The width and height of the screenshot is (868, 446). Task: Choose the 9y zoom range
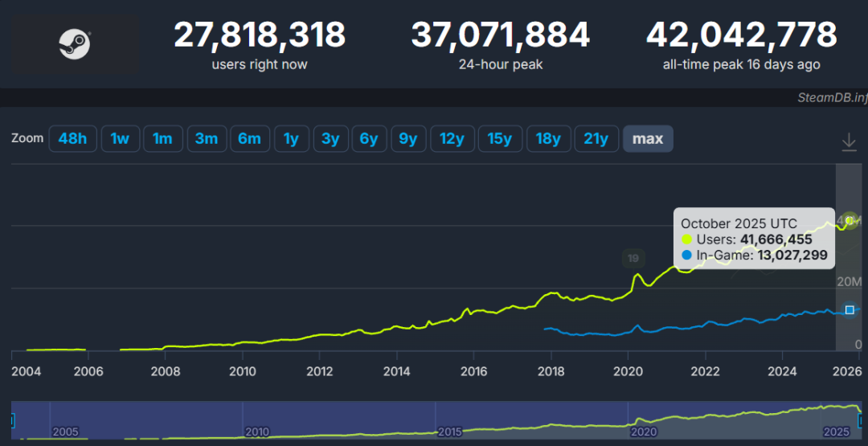click(408, 138)
